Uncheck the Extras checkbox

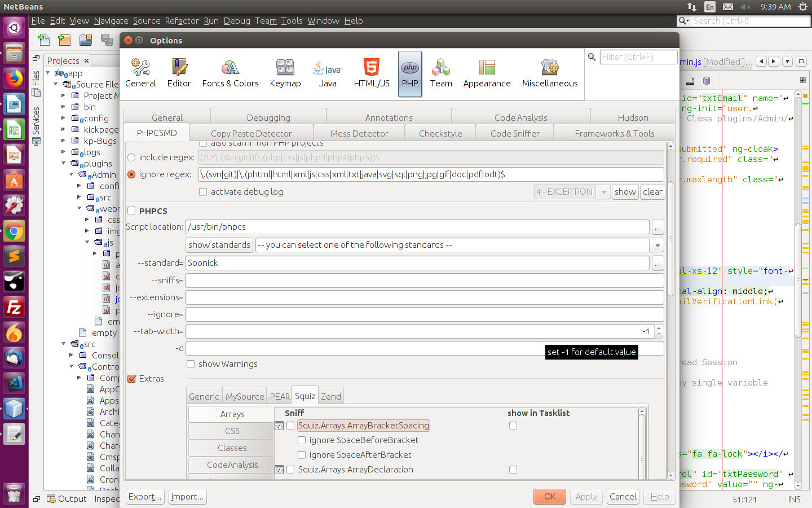(131, 379)
